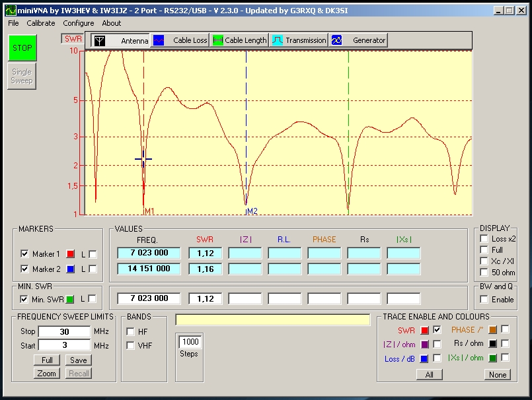Enable the HF band checkbox
The width and height of the screenshot is (532, 400).
pyautogui.click(x=130, y=331)
